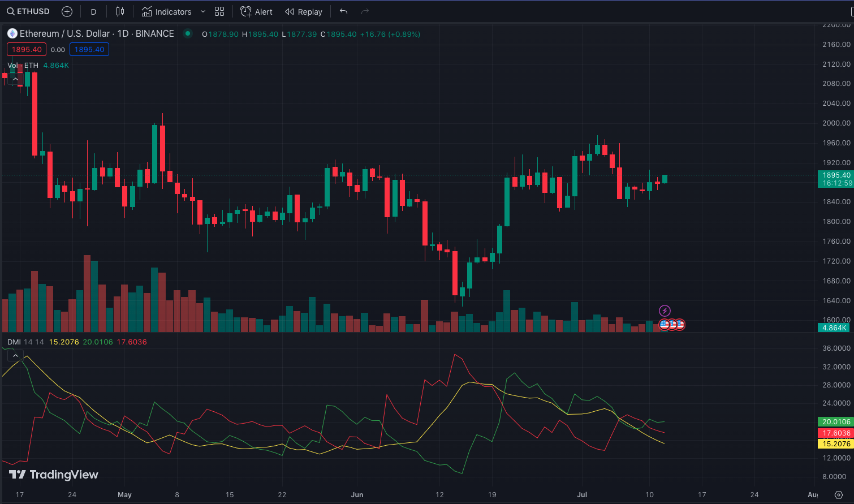Click the purple lightning event marker
Viewport: 854px width, 504px height.
(x=665, y=311)
